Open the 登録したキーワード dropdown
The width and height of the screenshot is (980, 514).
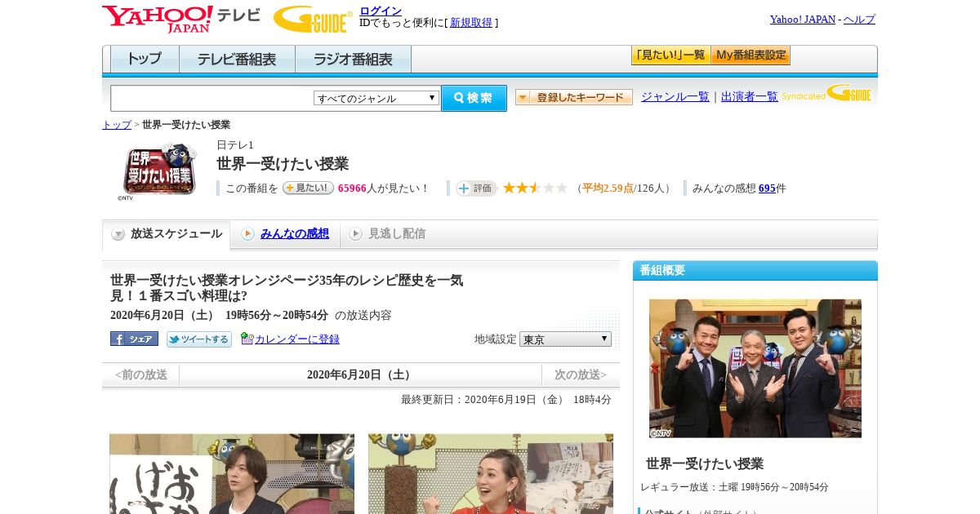pyautogui.click(x=574, y=97)
